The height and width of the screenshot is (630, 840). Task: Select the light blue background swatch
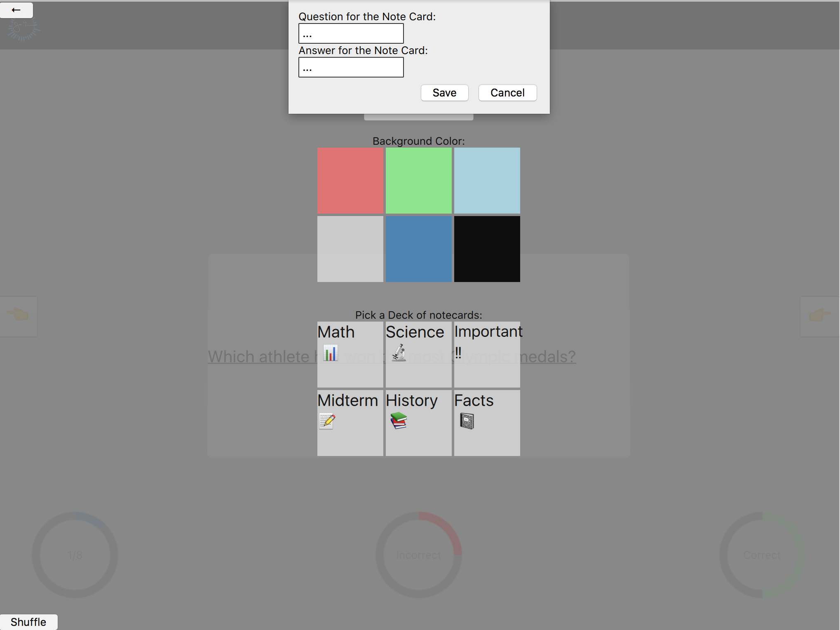click(487, 181)
